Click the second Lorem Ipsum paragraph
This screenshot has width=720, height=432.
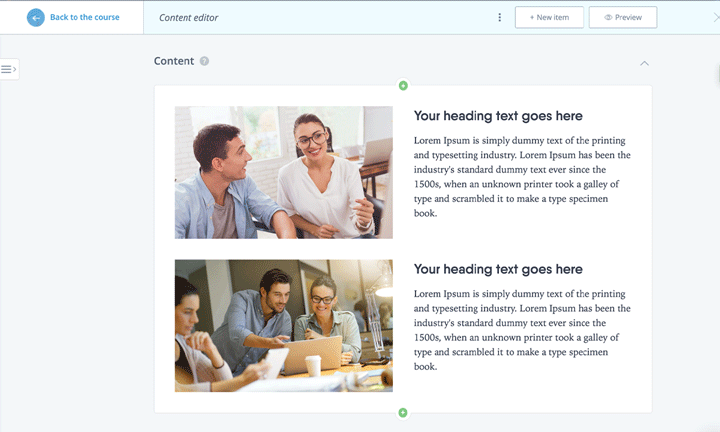pyautogui.click(x=522, y=330)
